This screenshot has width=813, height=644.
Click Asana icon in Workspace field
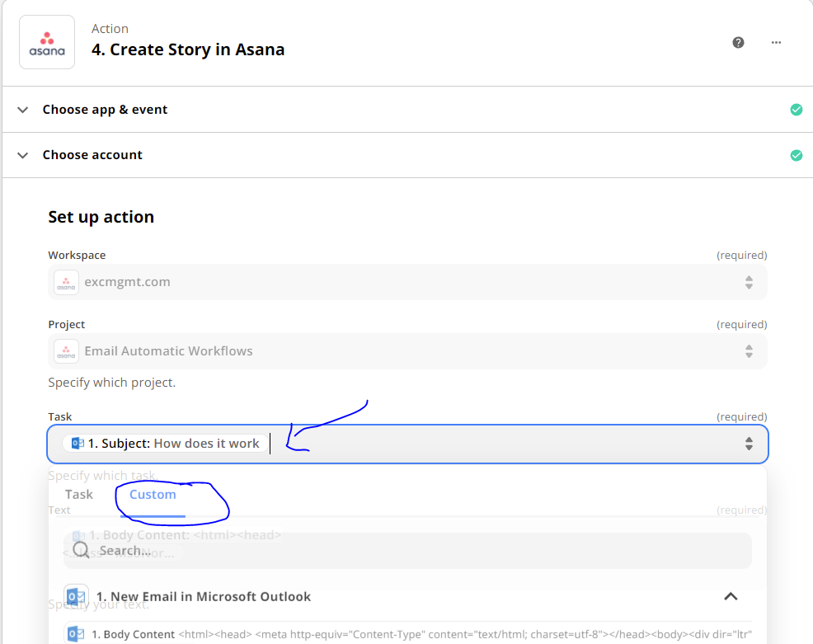tap(66, 282)
